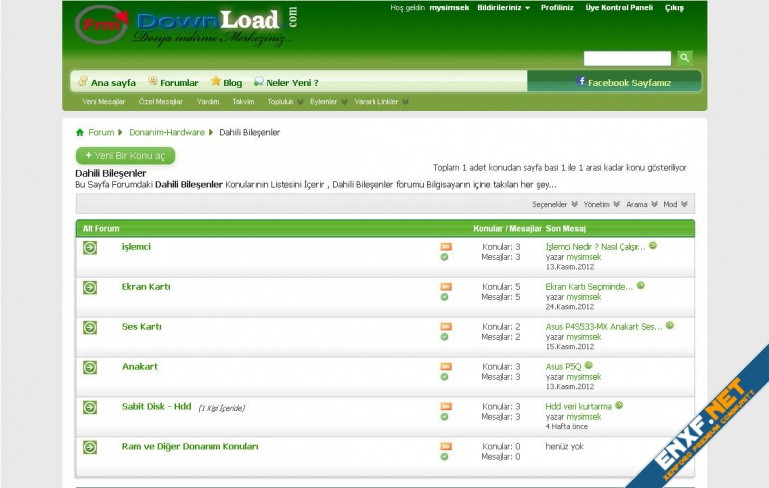Expand the Yönetim dropdown menu
The width and height of the screenshot is (769, 488).
[x=601, y=204]
